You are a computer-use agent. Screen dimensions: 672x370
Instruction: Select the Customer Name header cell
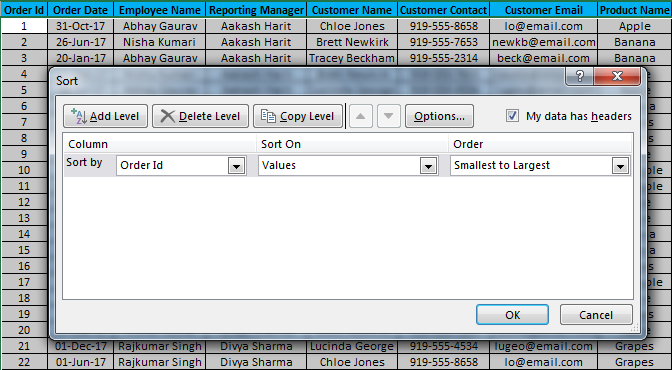click(352, 9)
